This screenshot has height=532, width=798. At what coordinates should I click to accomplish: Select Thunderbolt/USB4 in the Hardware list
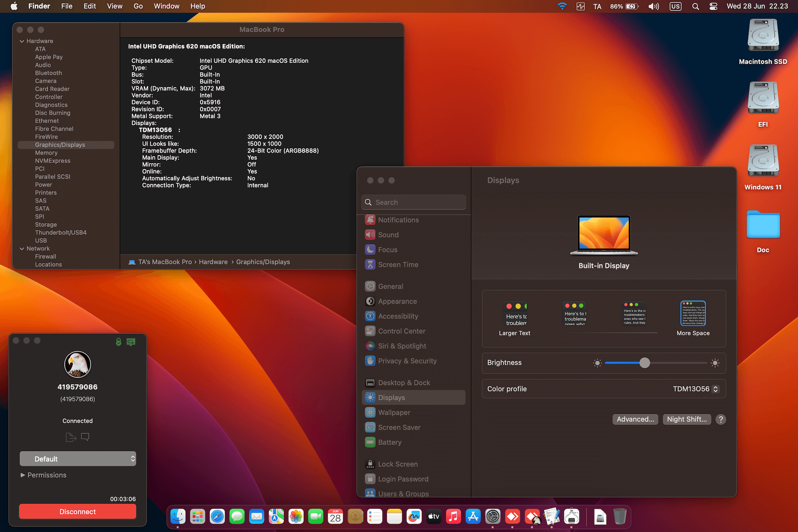pos(61,232)
